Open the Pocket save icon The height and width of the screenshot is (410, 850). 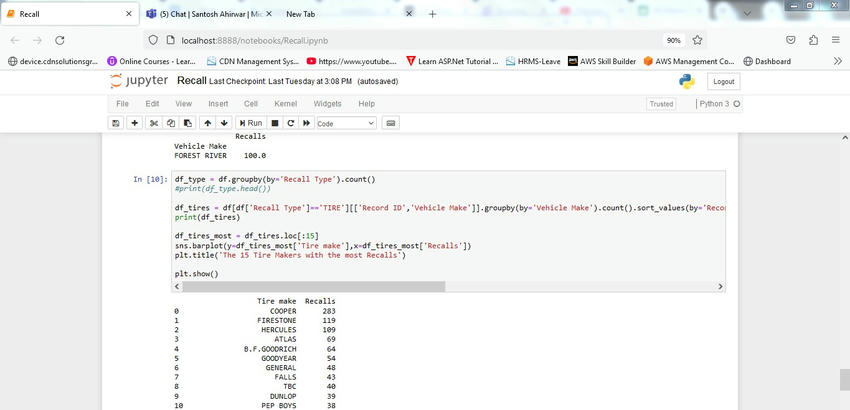click(x=791, y=40)
